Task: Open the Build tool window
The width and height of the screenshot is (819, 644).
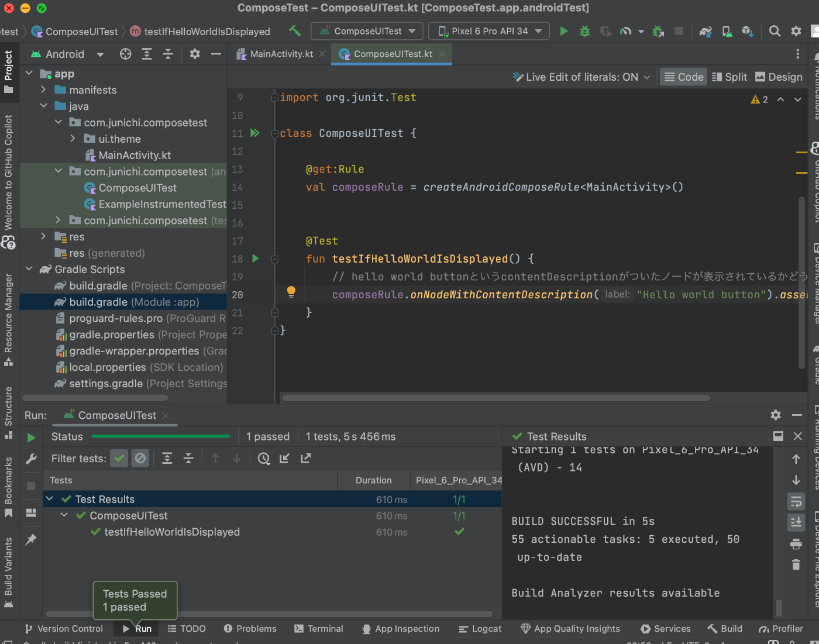Action: [725, 628]
